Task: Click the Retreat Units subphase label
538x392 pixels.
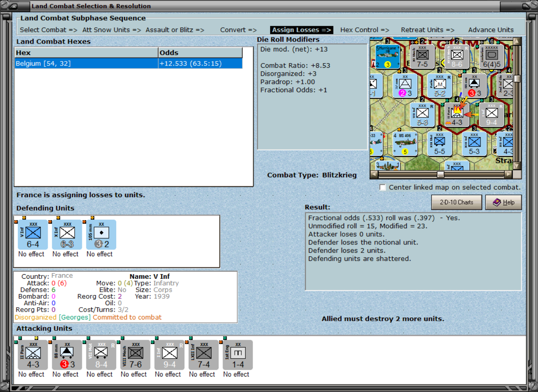Action: pyautogui.click(x=428, y=30)
